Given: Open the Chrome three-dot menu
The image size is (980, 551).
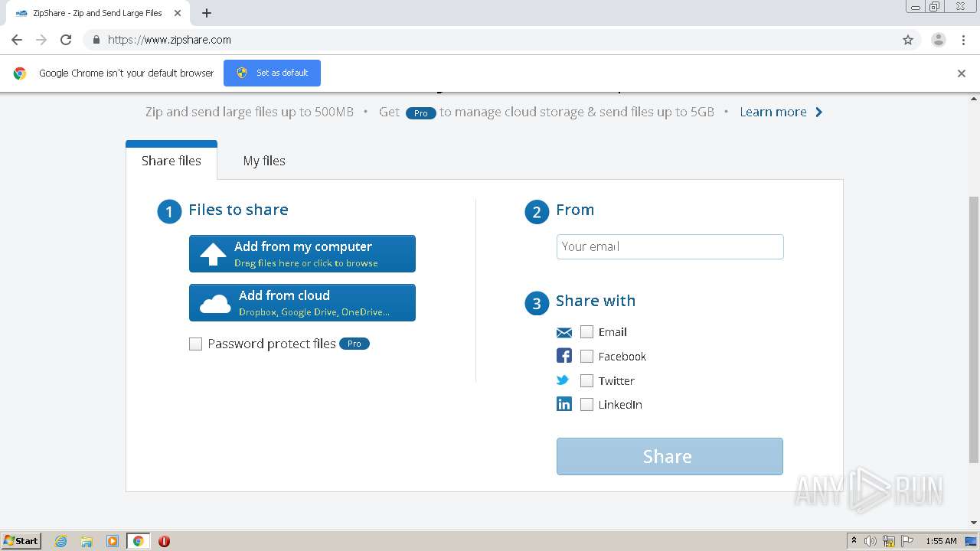Looking at the screenshot, I should pos(963,40).
